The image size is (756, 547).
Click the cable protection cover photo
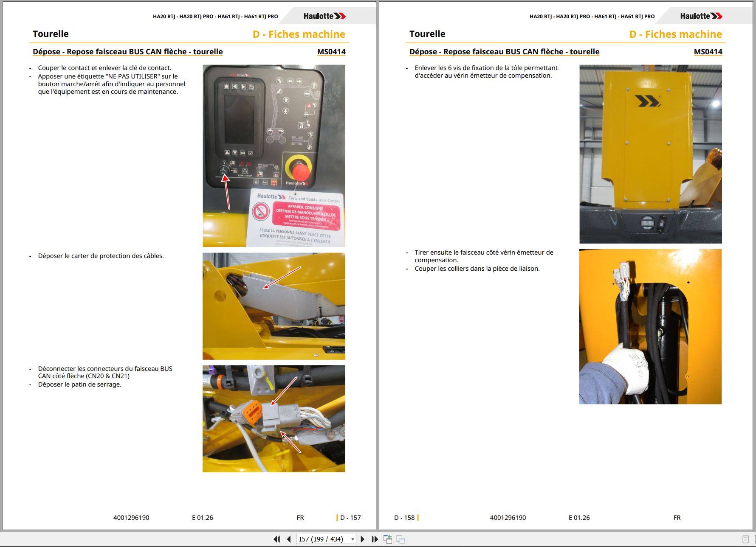pos(274,306)
